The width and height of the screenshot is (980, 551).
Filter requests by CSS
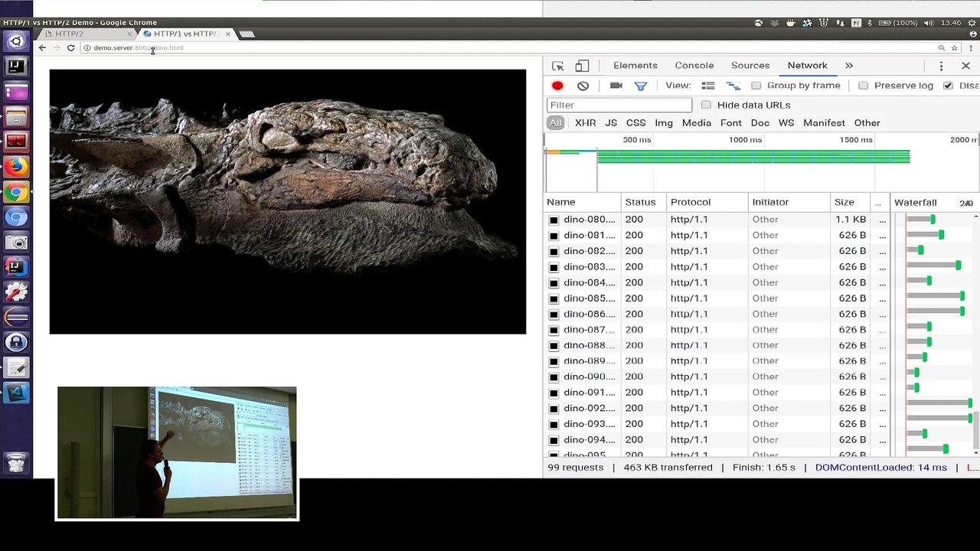pos(636,123)
